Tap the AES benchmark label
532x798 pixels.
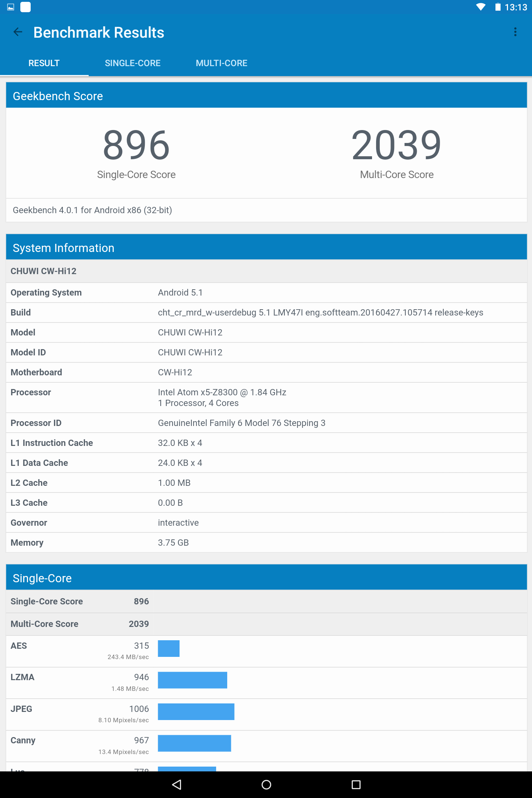19,646
